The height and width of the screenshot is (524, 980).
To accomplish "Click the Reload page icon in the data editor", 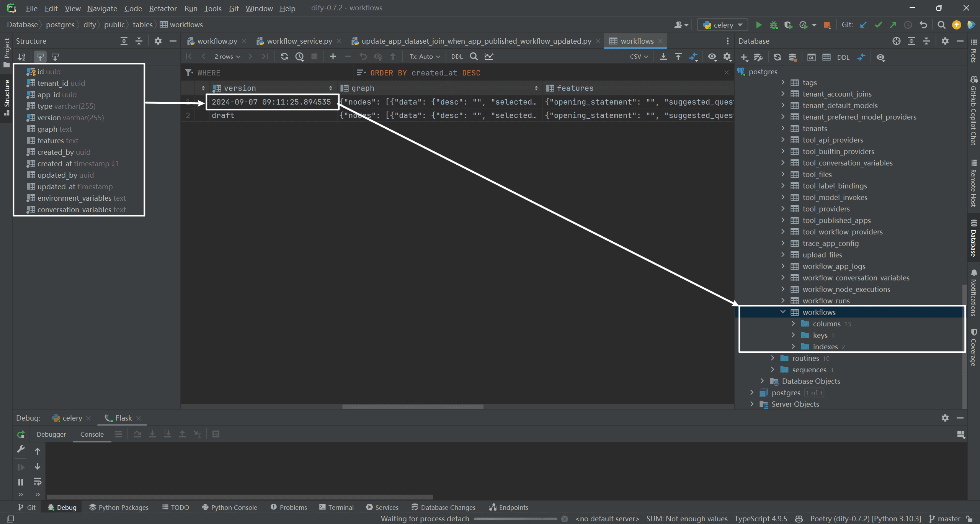I will click(284, 57).
